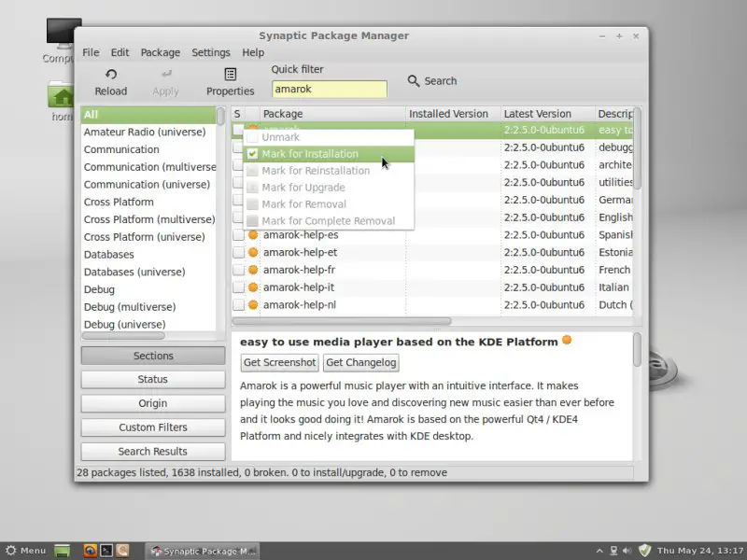
Task: Select the Cross Platform (multiverse) section
Action: [148, 219]
